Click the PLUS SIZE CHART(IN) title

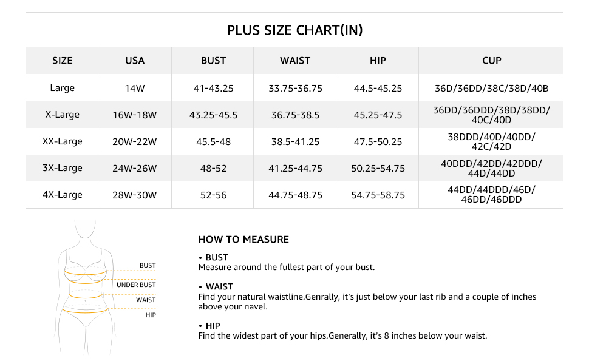(294, 30)
